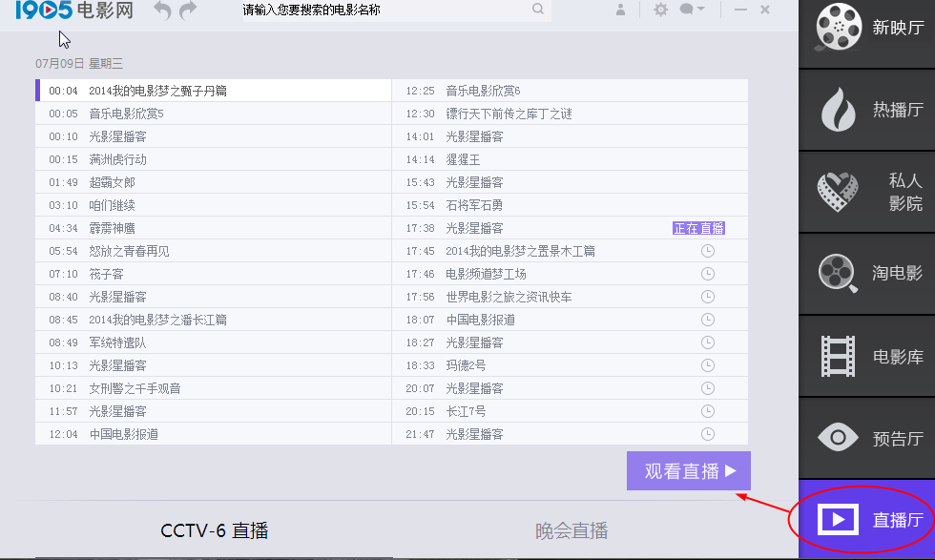Set reminder clock for 玛德2号
Viewport: 935px width, 560px height.
pyautogui.click(x=708, y=365)
